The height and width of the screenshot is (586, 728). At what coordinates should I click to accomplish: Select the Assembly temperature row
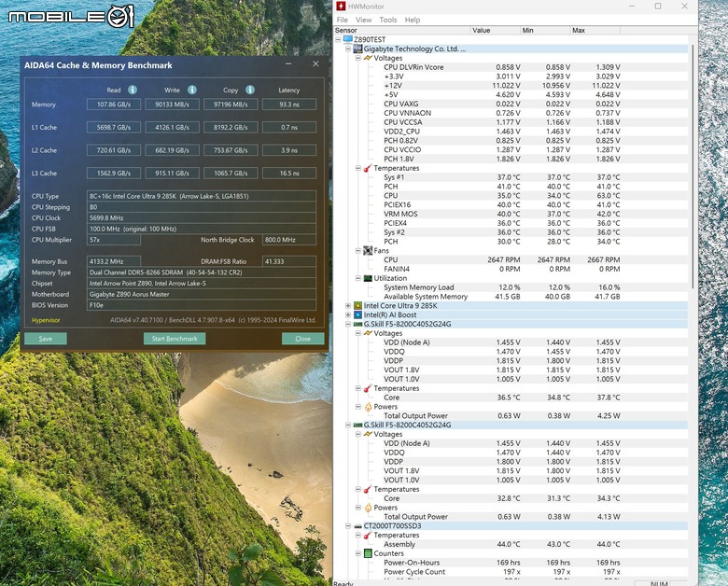click(511, 544)
